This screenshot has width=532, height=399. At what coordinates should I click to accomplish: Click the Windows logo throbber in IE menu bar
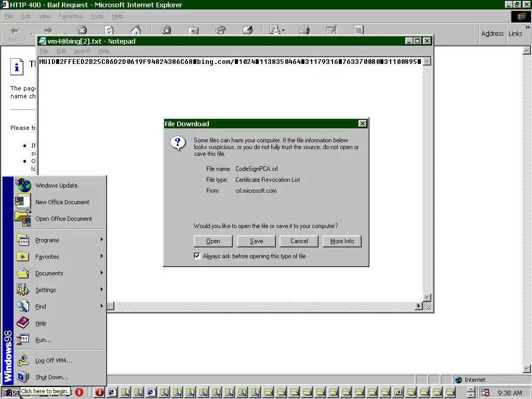(521, 16)
